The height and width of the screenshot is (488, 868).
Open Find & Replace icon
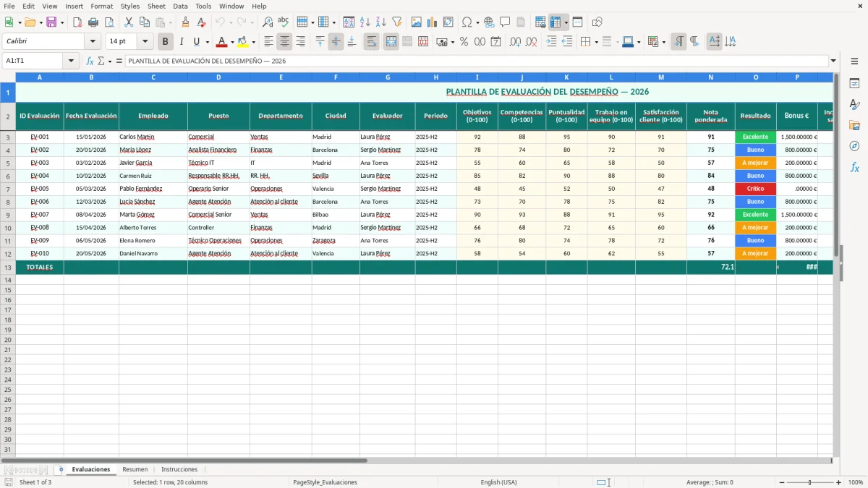[x=268, y=22]
